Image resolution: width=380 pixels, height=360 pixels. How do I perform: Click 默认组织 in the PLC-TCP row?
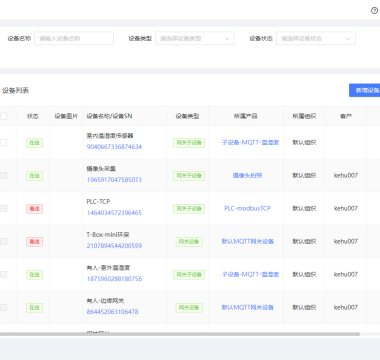[x=304, y=208]
